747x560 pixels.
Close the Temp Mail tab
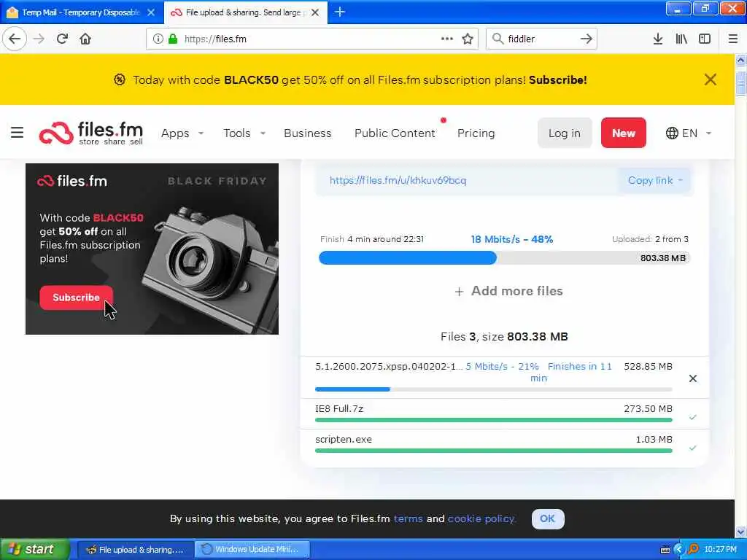pos(151,12)
